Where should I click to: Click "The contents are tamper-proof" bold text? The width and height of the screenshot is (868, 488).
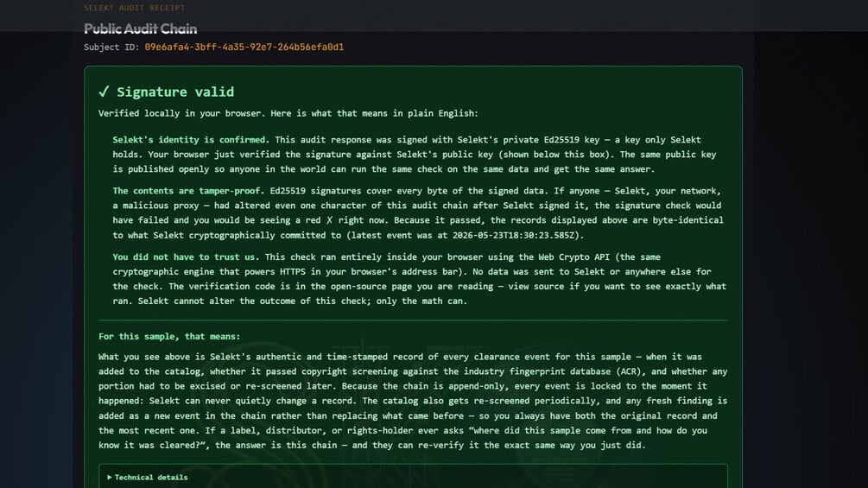tap(186, 191)
